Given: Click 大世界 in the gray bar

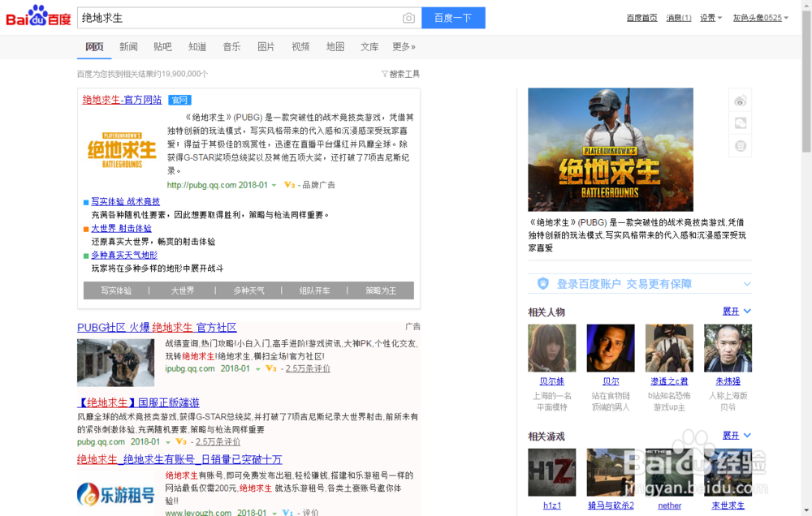Looking at the screenshot, I should [182, 291].
